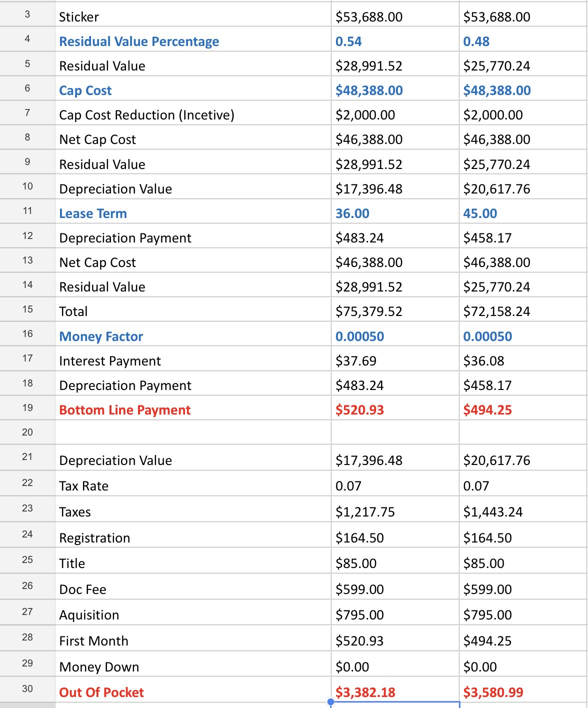Click the Tax Rate 0.07 first value
The image size is (588, 708).
[395, 483]
